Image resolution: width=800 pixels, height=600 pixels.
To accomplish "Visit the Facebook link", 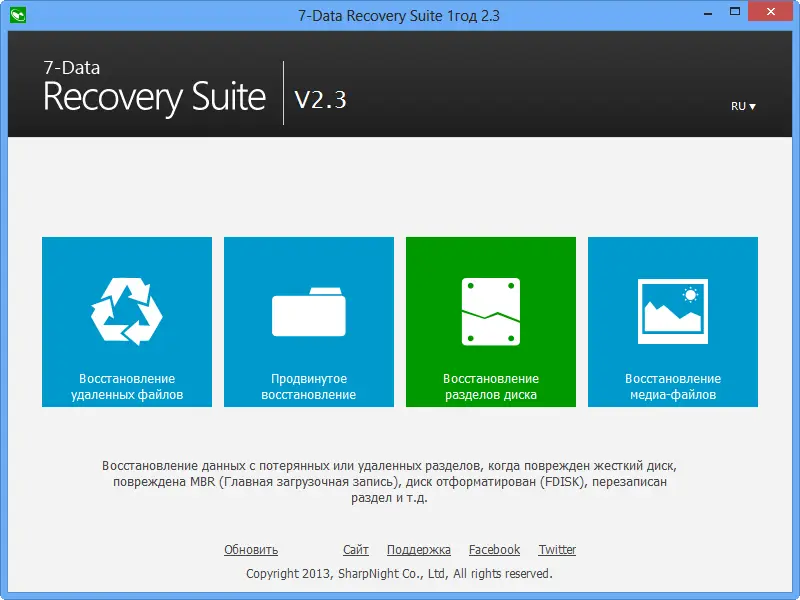I will click(x=494, y=549).
